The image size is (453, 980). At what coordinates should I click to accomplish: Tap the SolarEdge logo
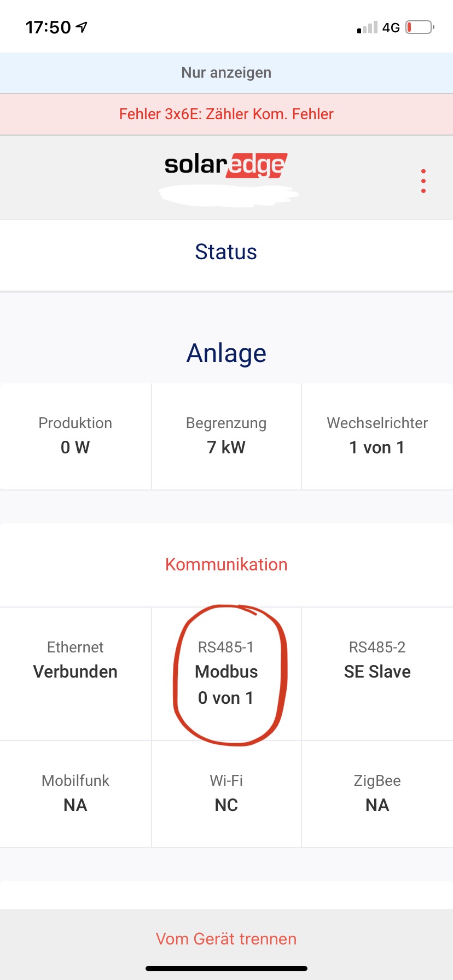tap(226, 165)
